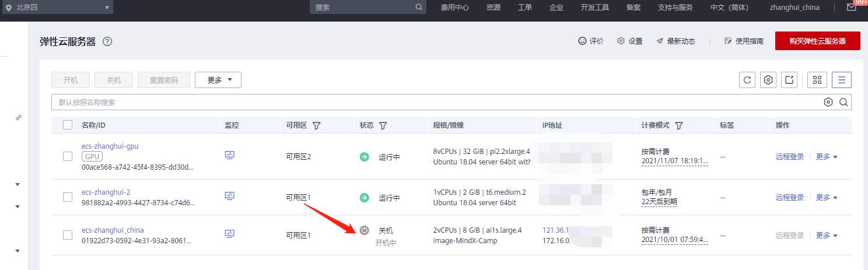Open the 北京四 region selector

57,8
